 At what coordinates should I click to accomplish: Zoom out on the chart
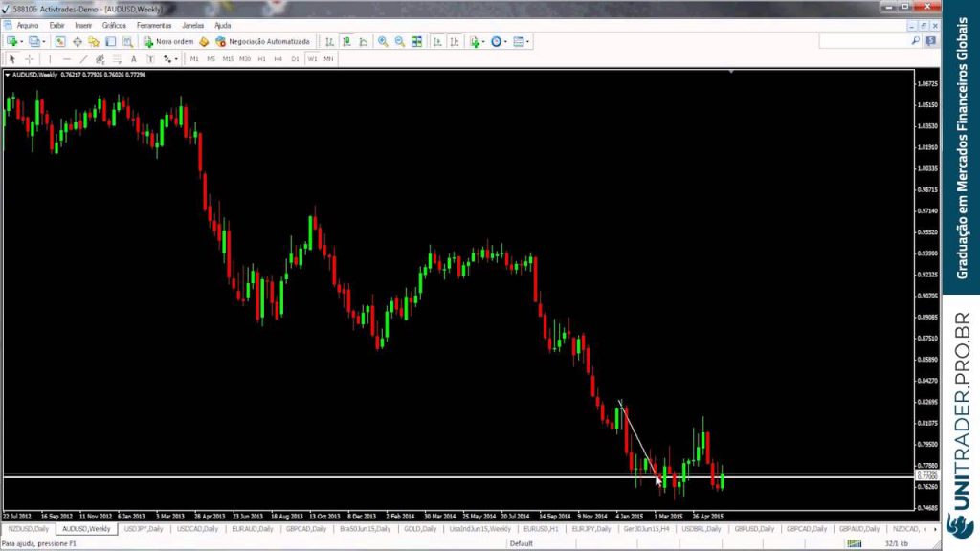(399, 42)
